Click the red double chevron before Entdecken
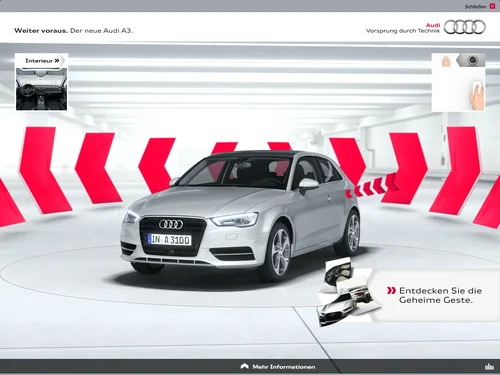 [391, 291]
